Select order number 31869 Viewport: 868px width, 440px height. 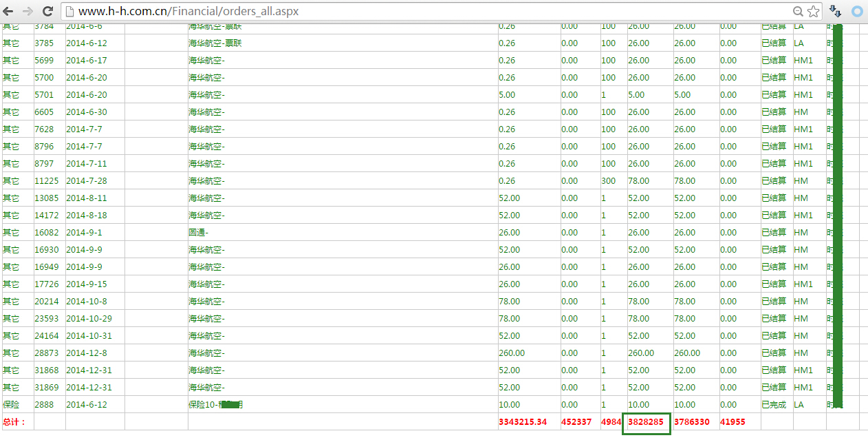pos(47,387)
